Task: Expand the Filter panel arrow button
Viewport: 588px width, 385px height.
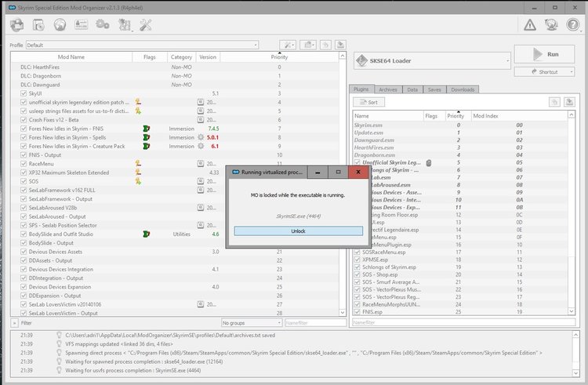Action: pos(14,323)
